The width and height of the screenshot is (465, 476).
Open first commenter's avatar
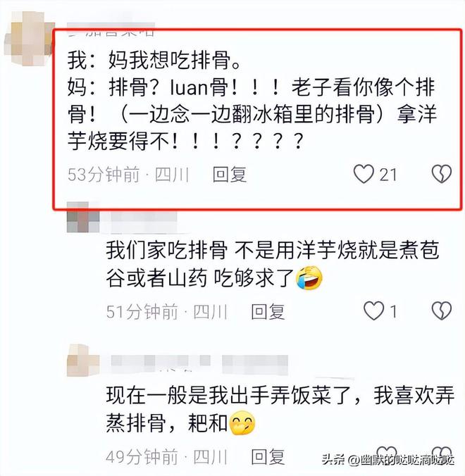tap(29, 39)
